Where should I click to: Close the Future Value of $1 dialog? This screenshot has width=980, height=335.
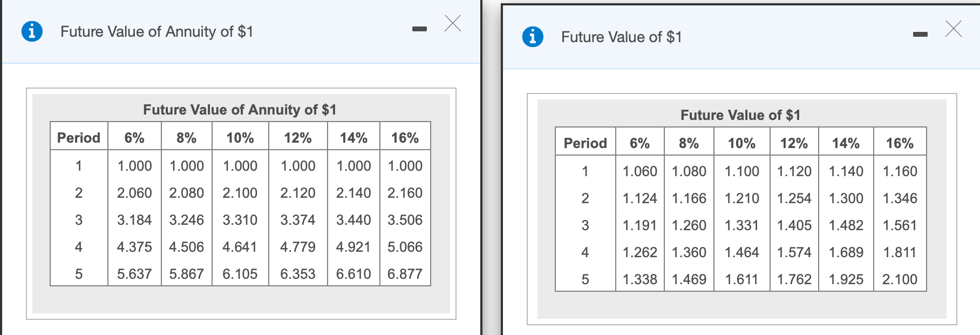[954, 29]
